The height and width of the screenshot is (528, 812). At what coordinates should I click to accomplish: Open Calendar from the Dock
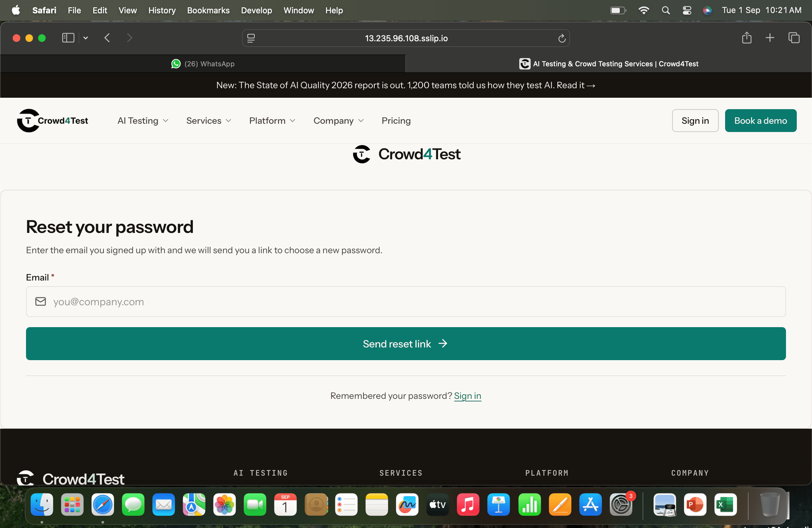pos(285,504)
